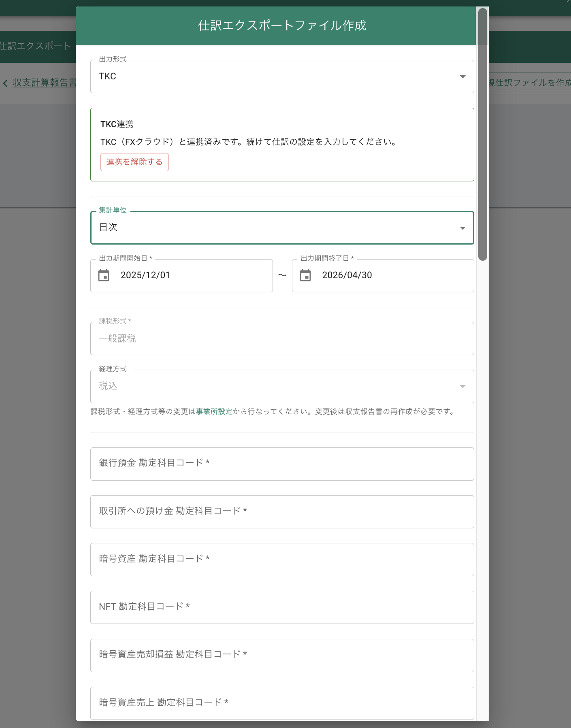The image size is (571, 728).
Task: Open the 出力形式 TKC dropdown
Action: tap(282, 77)
